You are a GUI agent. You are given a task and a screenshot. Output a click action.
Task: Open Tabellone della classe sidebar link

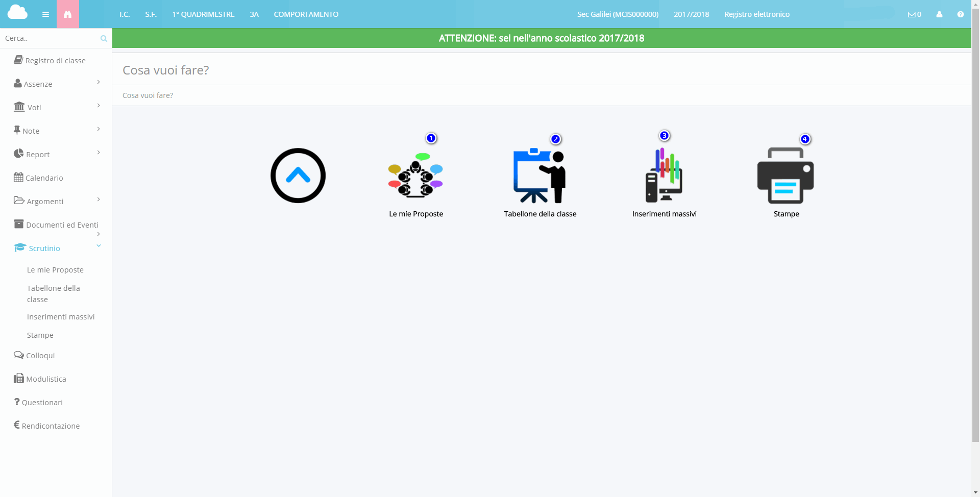coord(54,294)
